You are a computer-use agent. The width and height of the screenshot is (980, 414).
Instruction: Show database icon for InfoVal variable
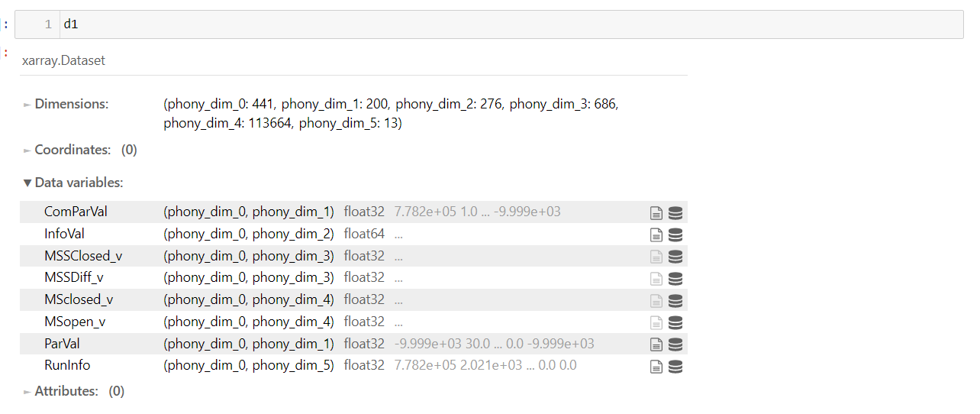coord(675,234)
